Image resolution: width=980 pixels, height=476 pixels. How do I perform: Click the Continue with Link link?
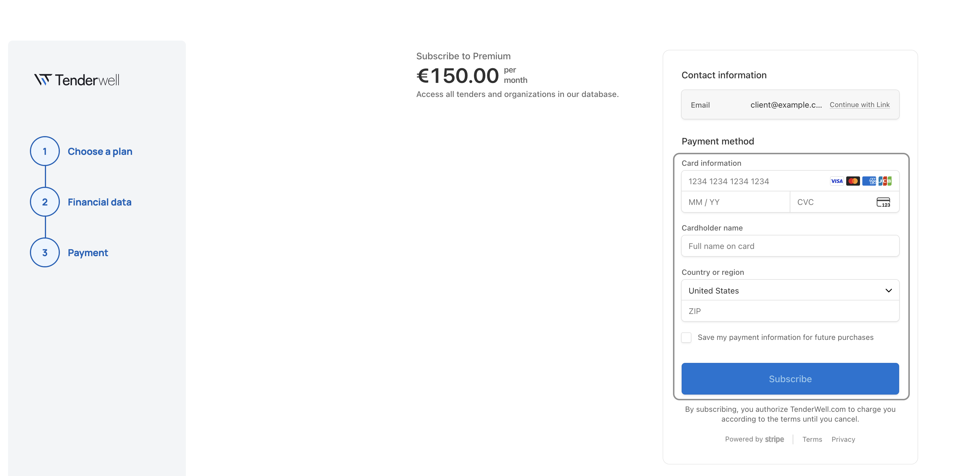point(859,105)
